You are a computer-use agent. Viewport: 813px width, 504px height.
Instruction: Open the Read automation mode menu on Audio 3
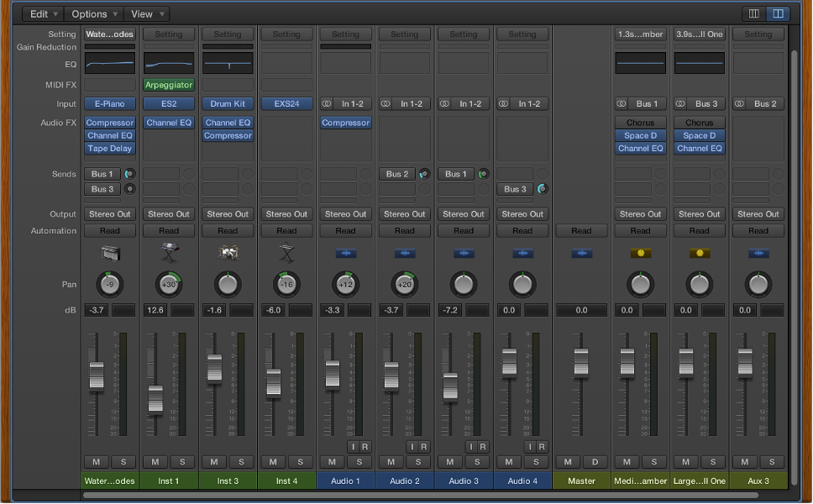464,230
